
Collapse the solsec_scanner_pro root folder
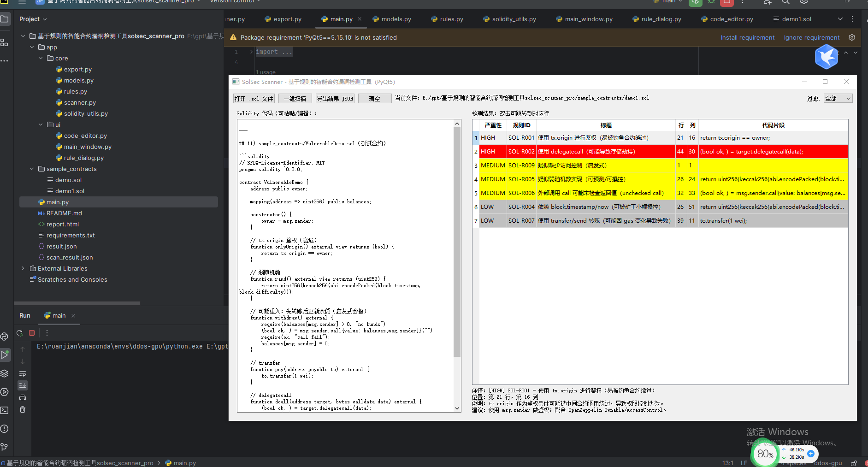tap(23, 36)
